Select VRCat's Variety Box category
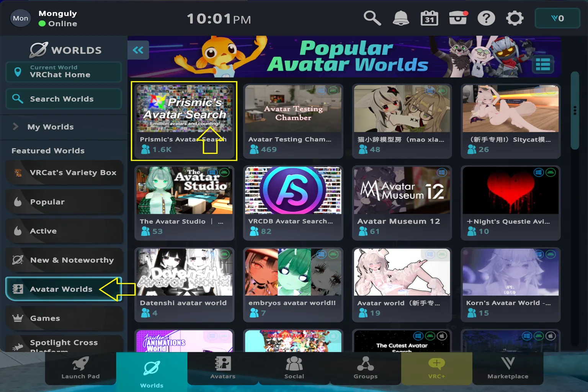This screenshot has height=392, width=588. [x=64, y=173]
